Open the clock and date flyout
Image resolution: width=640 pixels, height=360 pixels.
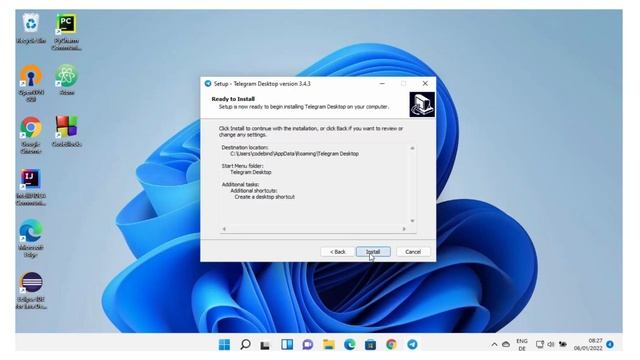click(588, 344)
